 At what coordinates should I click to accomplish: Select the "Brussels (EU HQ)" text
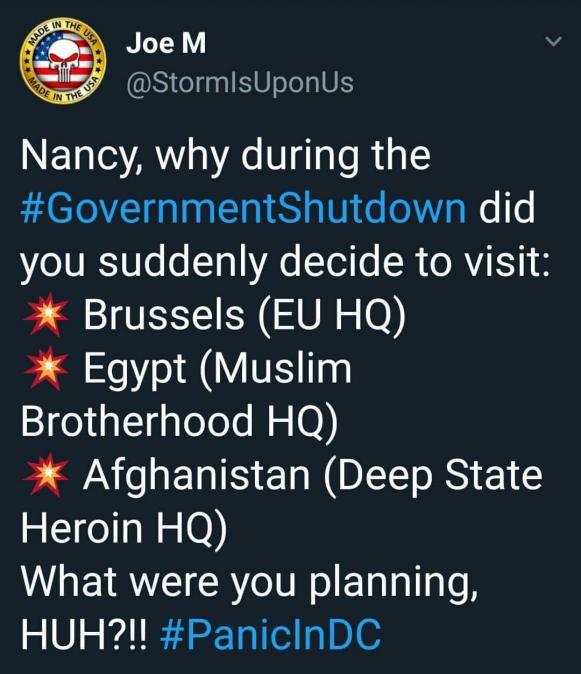245,315
